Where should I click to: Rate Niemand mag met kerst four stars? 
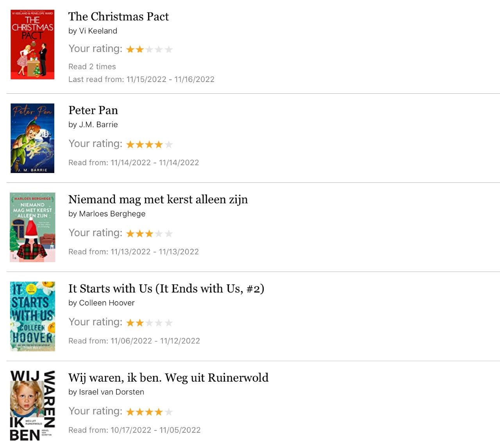[159, 234]
